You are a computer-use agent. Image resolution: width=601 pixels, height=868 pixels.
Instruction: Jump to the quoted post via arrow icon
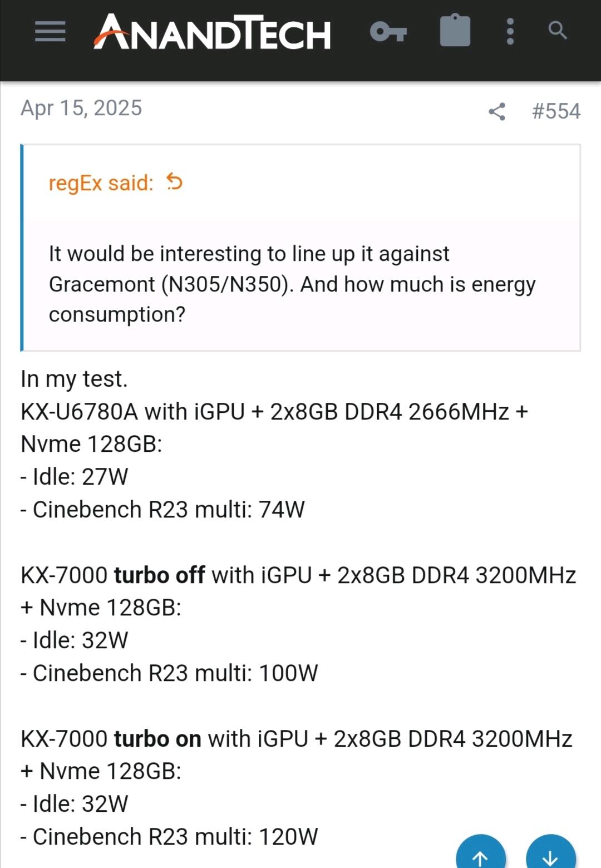pos(175,182)
